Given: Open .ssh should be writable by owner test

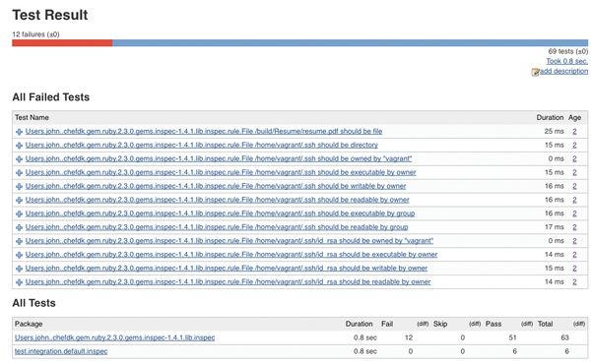Looking at the screenshot, I should click(x=216, y=186).
